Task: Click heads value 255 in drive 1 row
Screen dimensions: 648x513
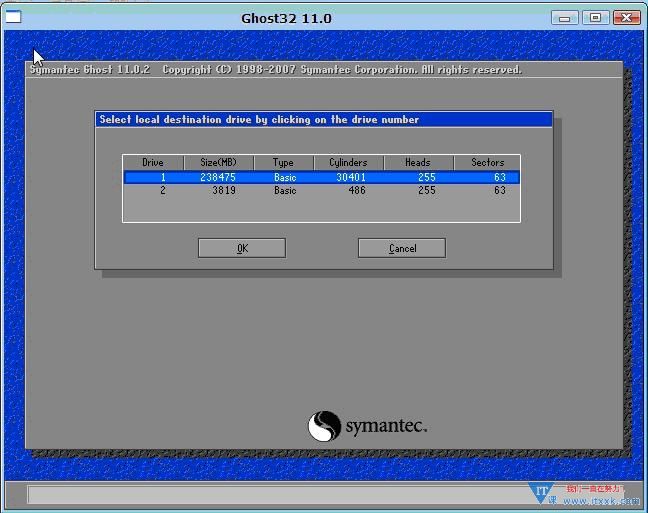Action: click(426, 177)
